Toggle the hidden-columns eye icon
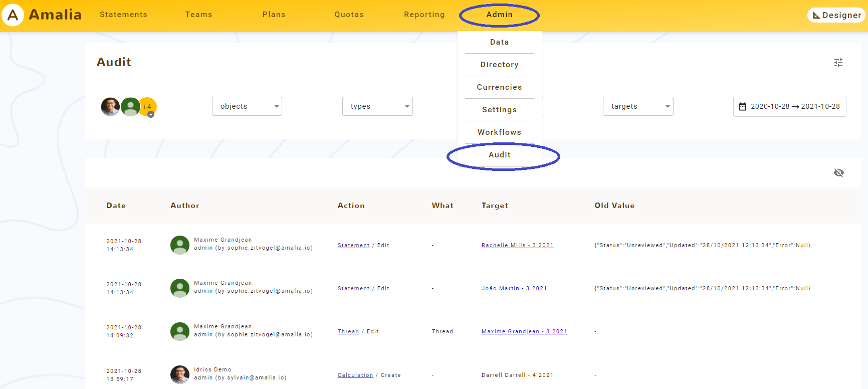This screenshot has width=868, height=389. click(x=839, y=173)
